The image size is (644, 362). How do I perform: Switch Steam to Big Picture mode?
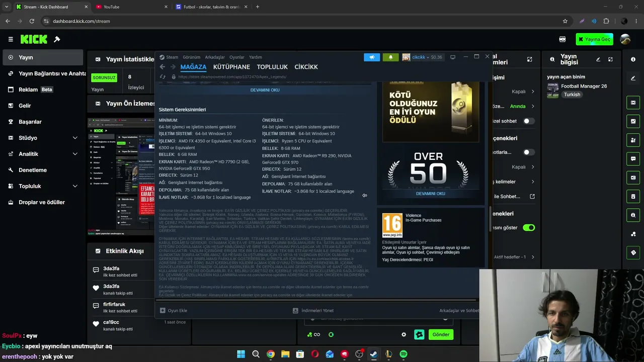(x=453, y=57)
